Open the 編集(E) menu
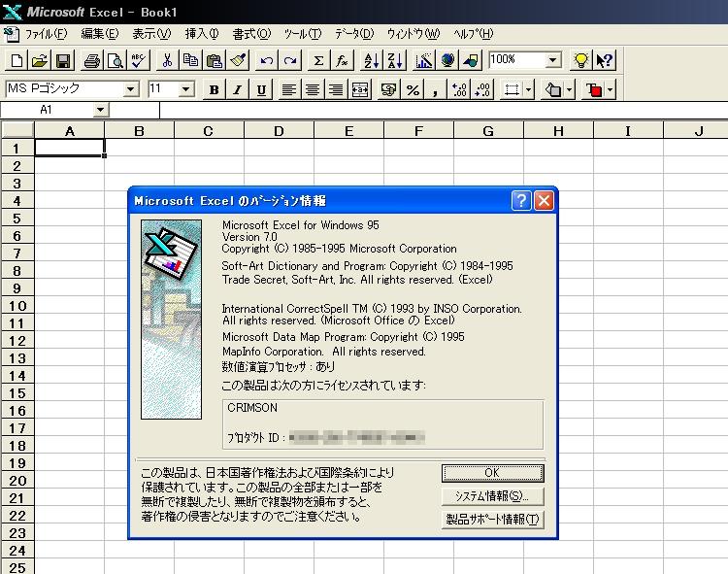 click(x=100, y=34)
